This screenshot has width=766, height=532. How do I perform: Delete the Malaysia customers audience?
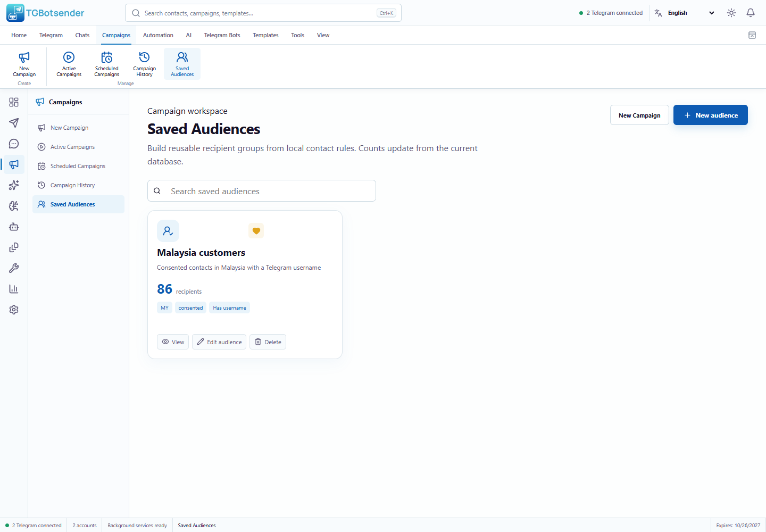(268, 342)
